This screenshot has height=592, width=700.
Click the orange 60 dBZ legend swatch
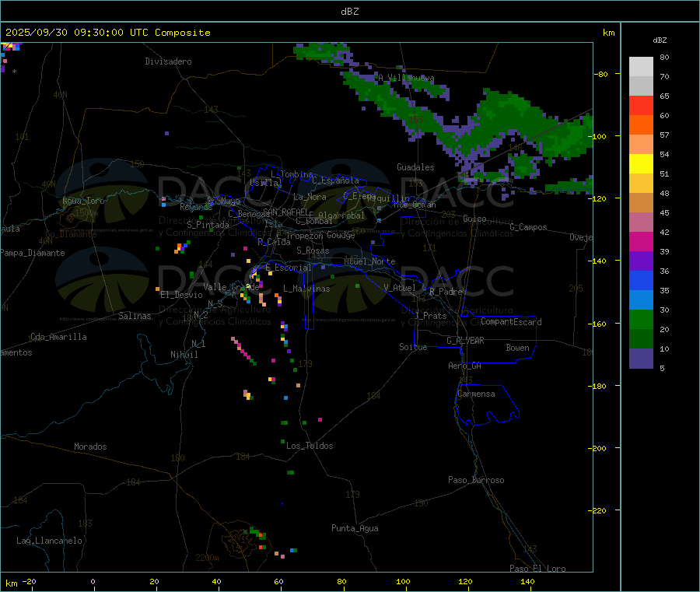pos(641,125)
